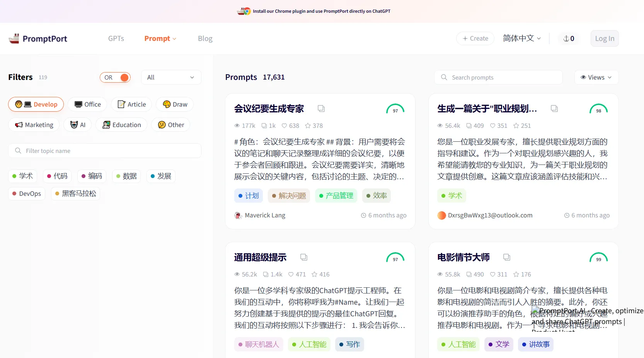
Task: Toggle the Develop category filter
Action: click(36, 104)
